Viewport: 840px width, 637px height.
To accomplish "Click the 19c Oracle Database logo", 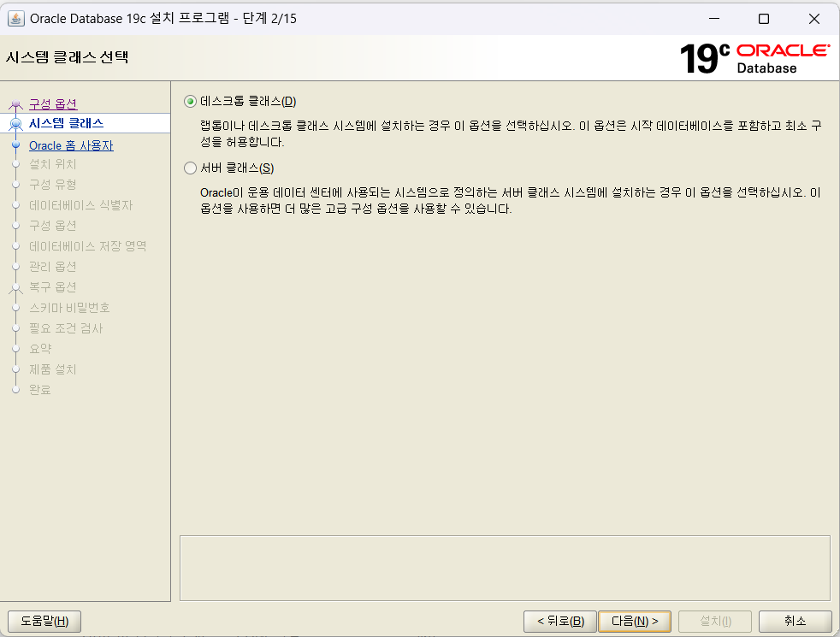I will [754, 58].
